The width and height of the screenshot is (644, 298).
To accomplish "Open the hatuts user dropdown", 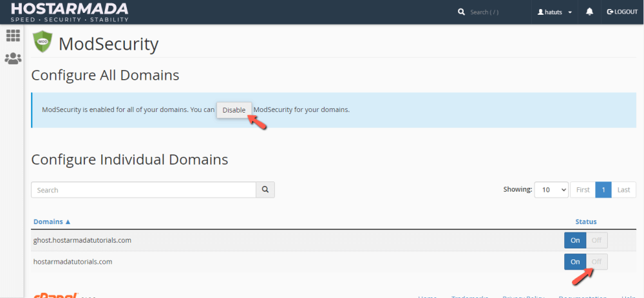I will (x=555, y=12).
